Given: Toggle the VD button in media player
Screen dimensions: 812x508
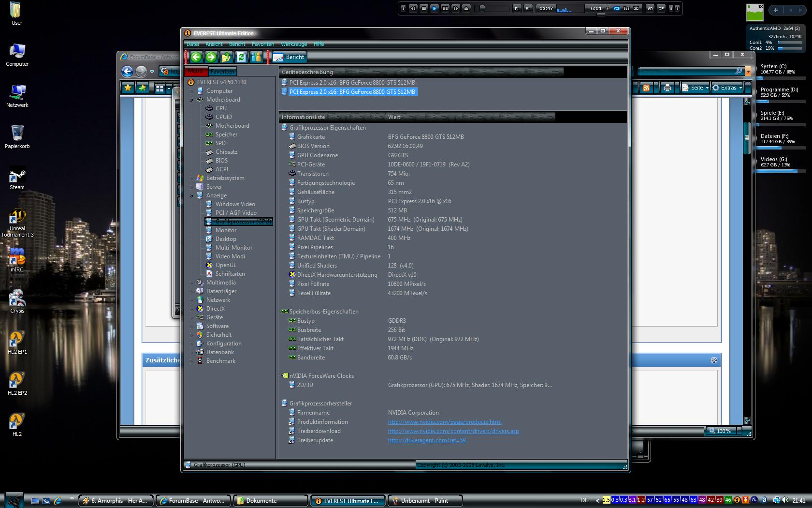Looking at the screenshot, I should 650,8.
